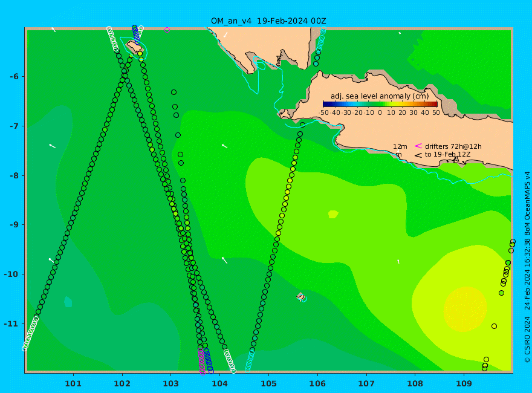The image size is (532, 393).
Task: Click the latitude label '-9'
Action: [13, 225]
